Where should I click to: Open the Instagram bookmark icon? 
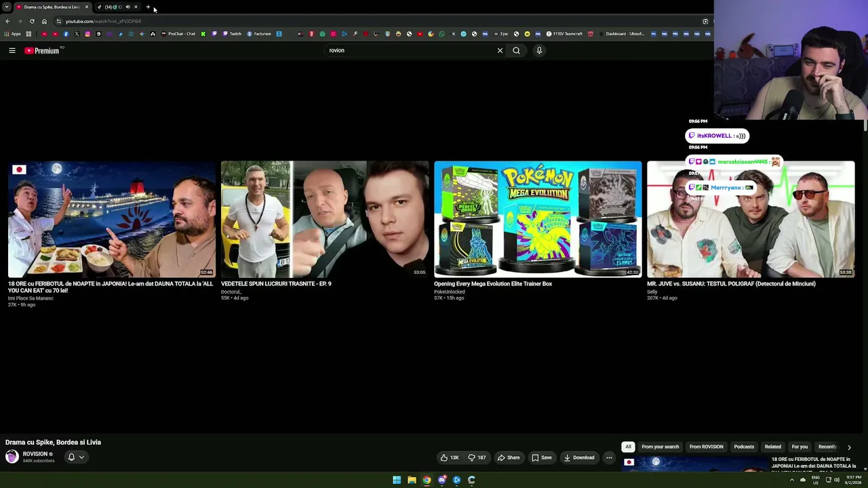(x=87, y=34)
